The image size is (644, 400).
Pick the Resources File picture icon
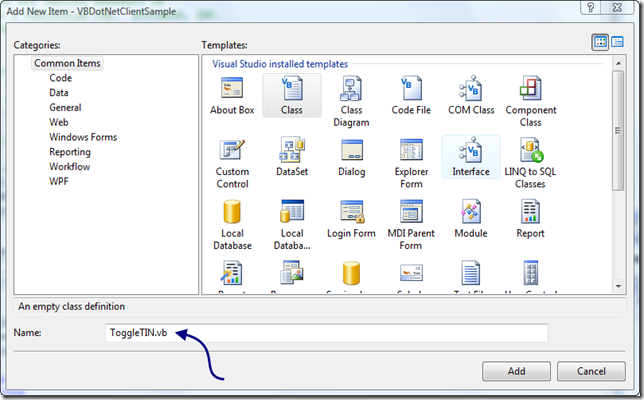292,273
